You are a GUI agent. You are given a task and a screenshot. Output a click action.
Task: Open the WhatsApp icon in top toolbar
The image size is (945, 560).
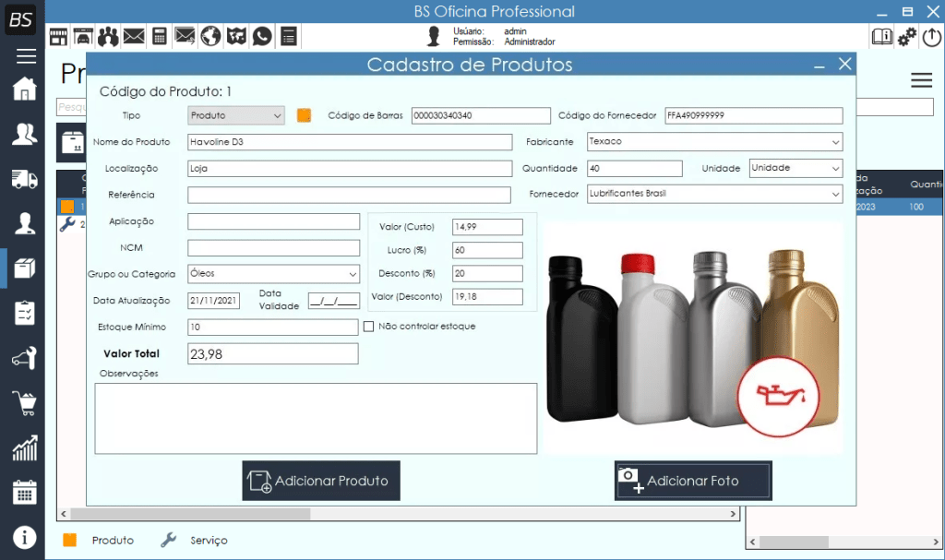click(x=263, y=36)
